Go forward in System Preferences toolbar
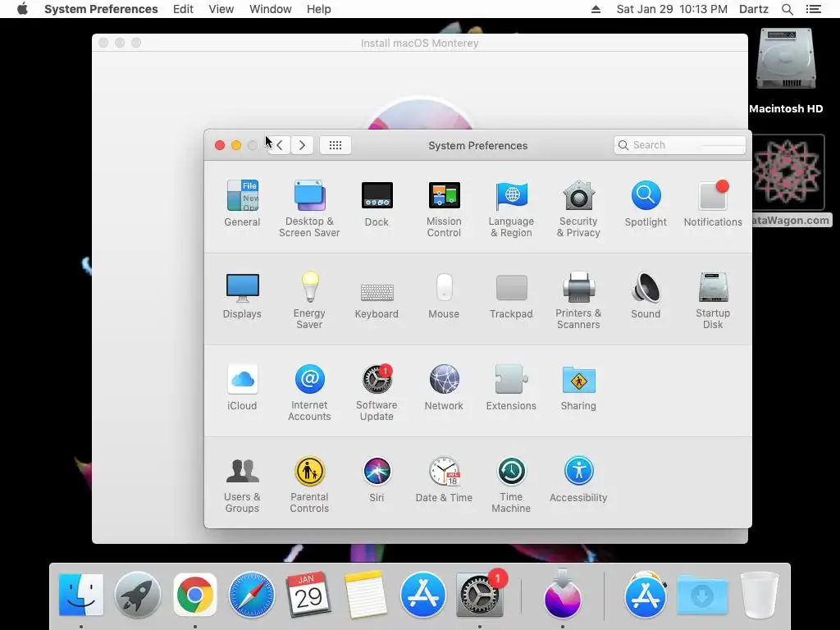This screenshot has width=840, height=630. (302, 145)
